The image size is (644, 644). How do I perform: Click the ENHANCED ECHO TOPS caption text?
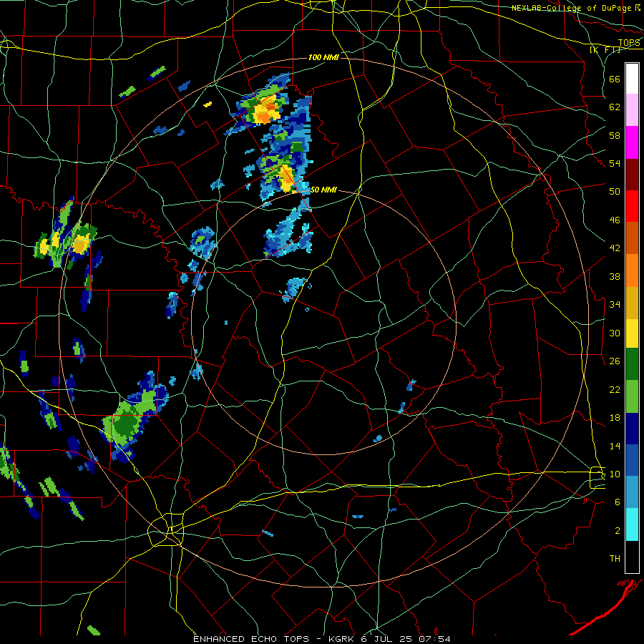click(251, 639)
